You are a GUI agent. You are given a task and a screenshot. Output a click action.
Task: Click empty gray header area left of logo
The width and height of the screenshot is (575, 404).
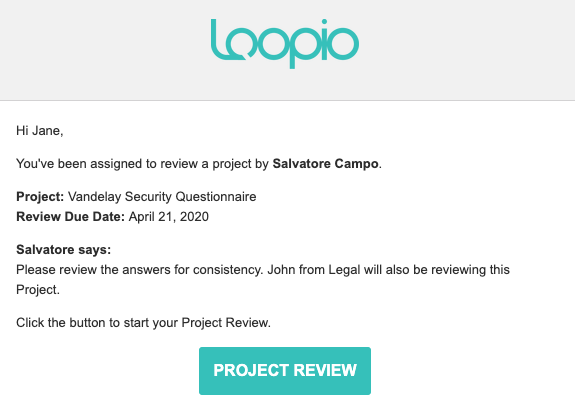(x=103, y=49)
